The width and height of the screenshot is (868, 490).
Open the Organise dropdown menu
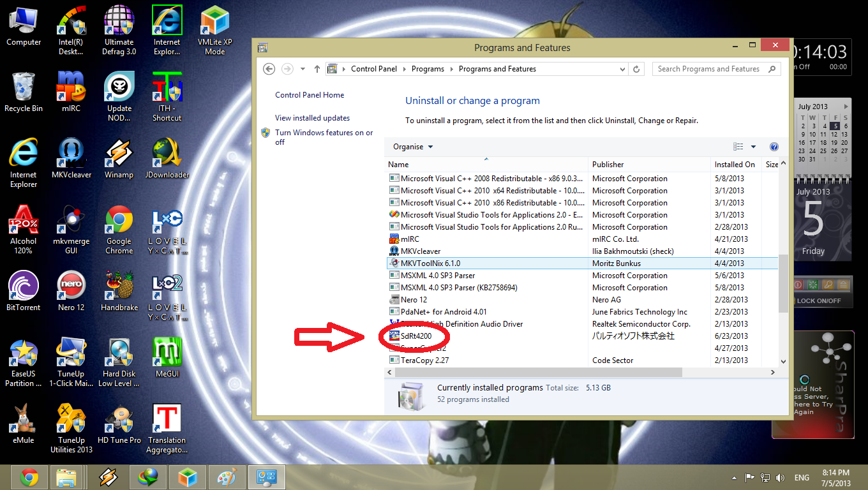[413, 147]
